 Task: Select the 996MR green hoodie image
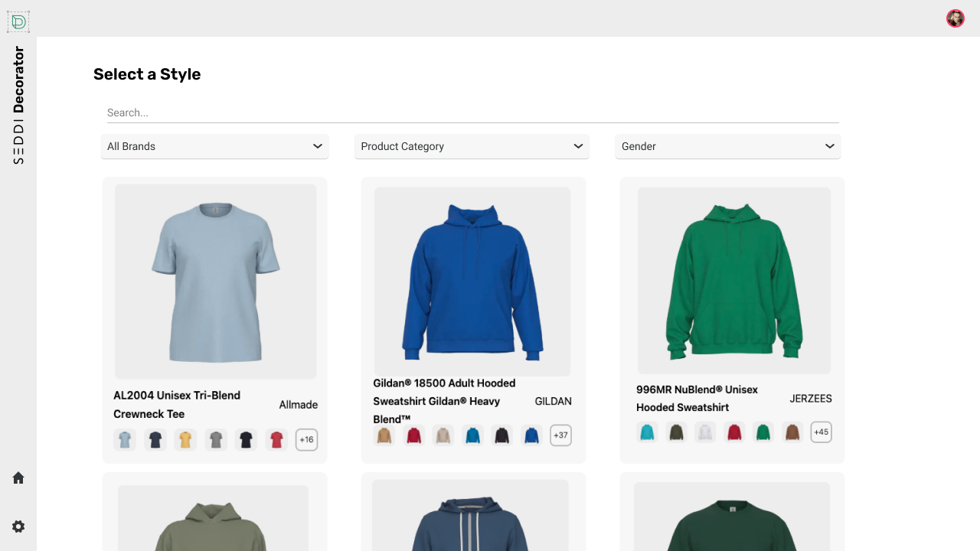click(x=733, y=280)
